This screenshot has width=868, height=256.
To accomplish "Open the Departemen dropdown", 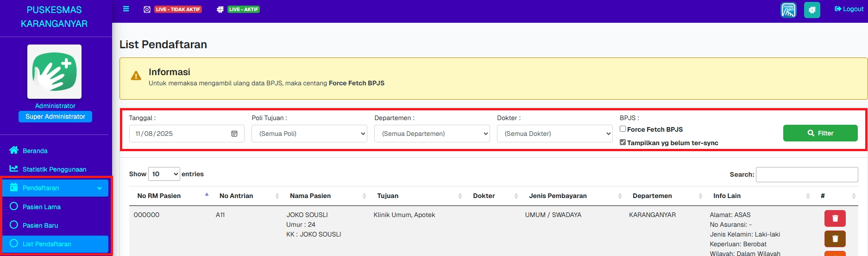I will 432,134.
